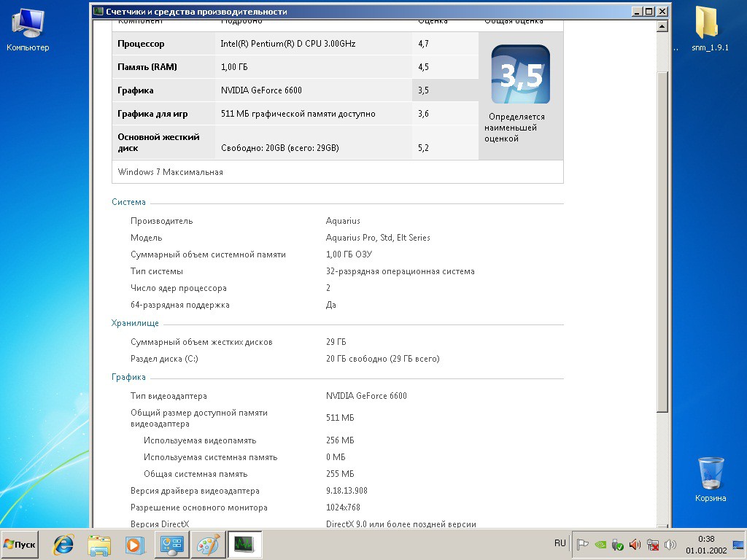747x560 pixels.
Task: Click 511 МБ графической памяти доступно
Action: pyautogui.click(x=298, y=114)
